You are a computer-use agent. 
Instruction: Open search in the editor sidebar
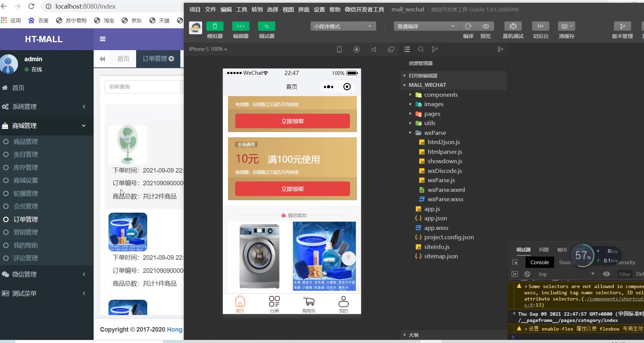click(x=421, y=49)
